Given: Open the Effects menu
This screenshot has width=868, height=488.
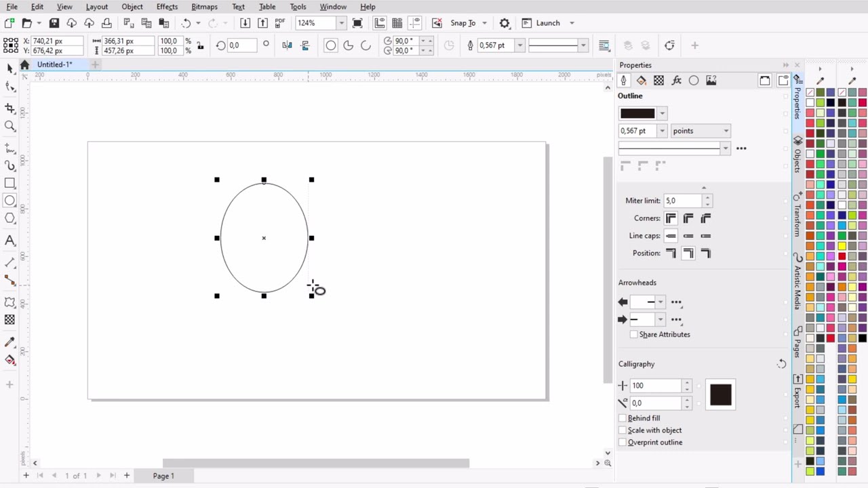Looking at the screenshot, I should (167, 7).
